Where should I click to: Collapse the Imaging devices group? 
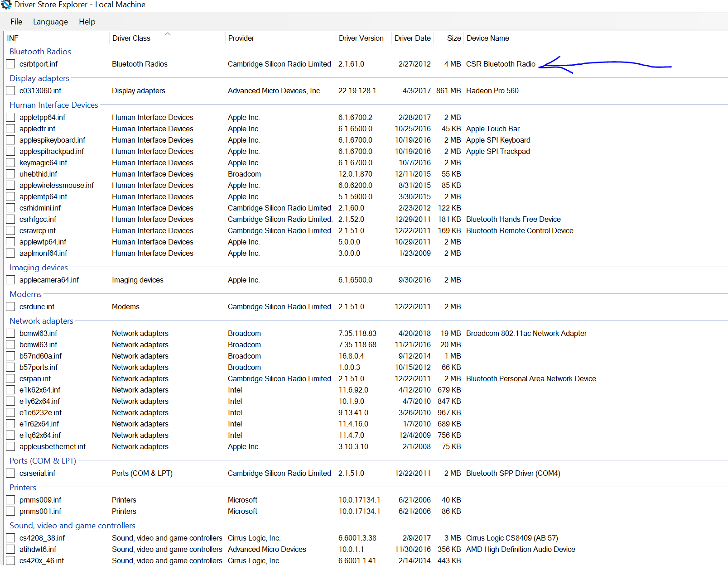pos(39,268)
